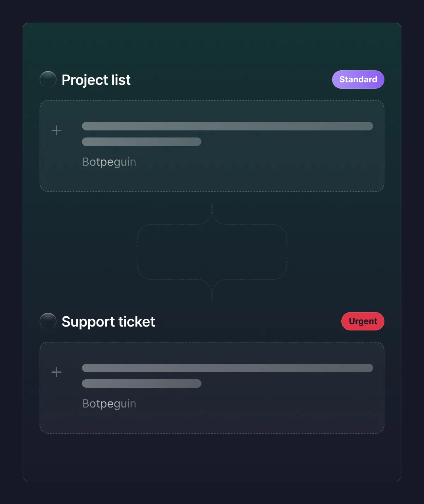This screenshot has width=424, height=504.
Task: Click the Support ticket heading
Action: (x=108, y=322)
